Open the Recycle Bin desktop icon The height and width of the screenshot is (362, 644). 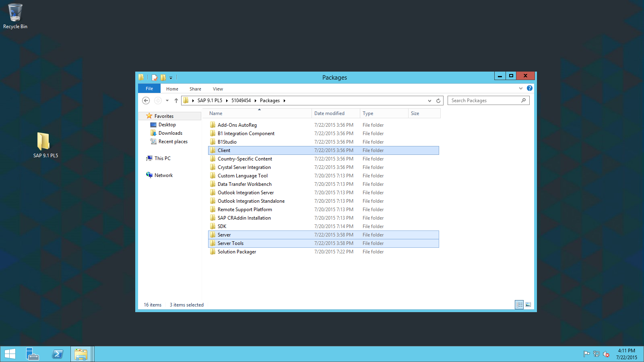[x=15, y=16]
